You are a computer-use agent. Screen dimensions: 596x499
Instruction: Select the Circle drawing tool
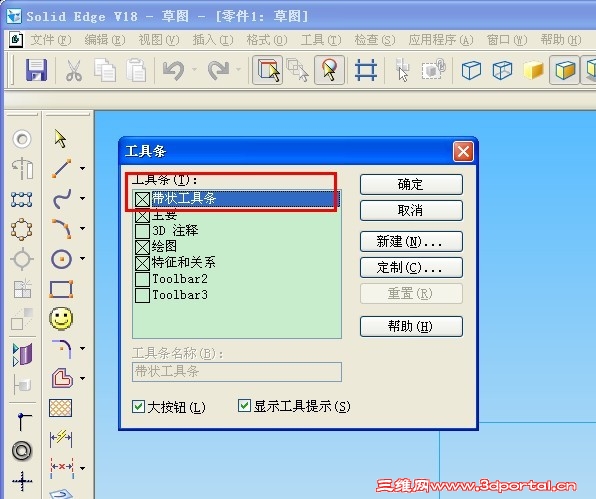tap(61, 259)
